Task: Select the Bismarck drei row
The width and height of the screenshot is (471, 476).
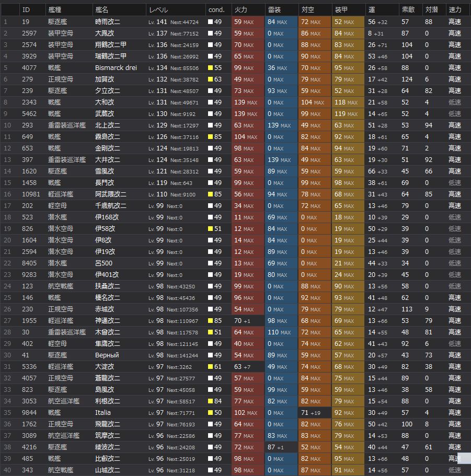Action: [235, 68]
